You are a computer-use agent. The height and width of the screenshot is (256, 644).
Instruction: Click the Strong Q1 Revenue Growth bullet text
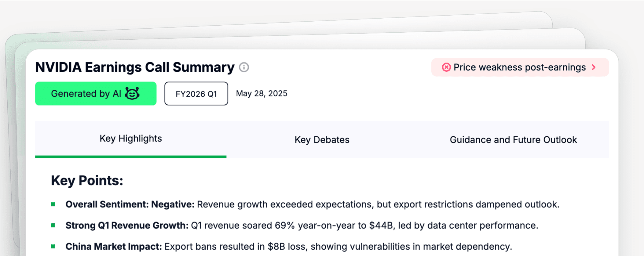coord(302,225)
